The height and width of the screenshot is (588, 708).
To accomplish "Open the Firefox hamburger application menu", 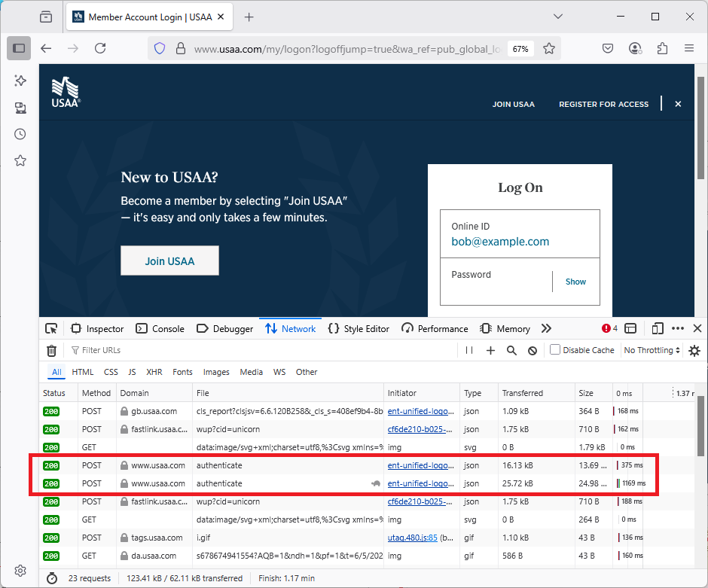I will (689, 48).
